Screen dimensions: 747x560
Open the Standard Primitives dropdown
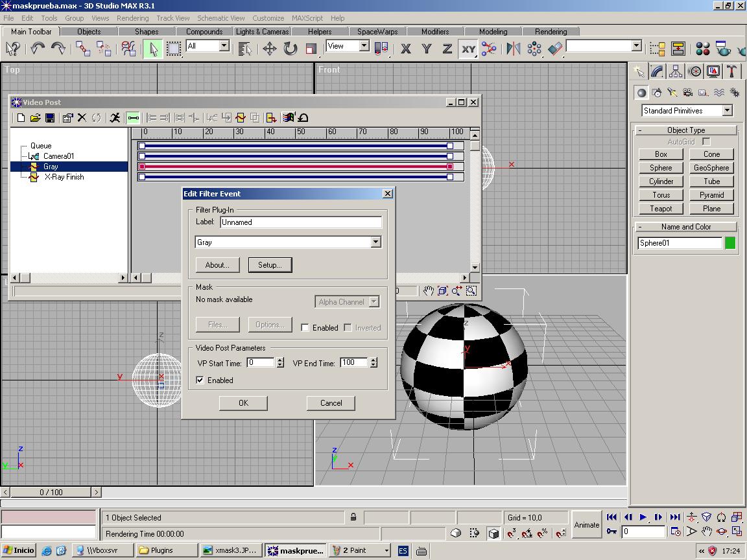pyautogui.click(x=727, y=110)
